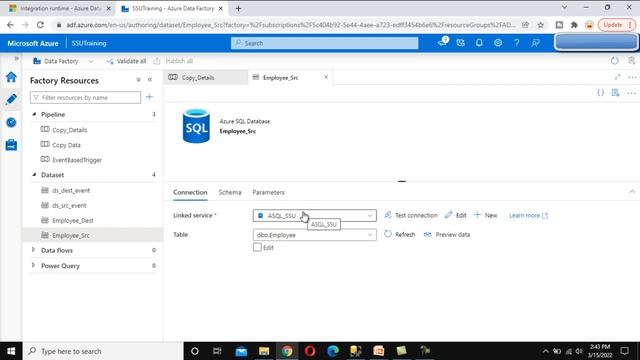Collapse the Pipeline tree section

click(34, 114)
